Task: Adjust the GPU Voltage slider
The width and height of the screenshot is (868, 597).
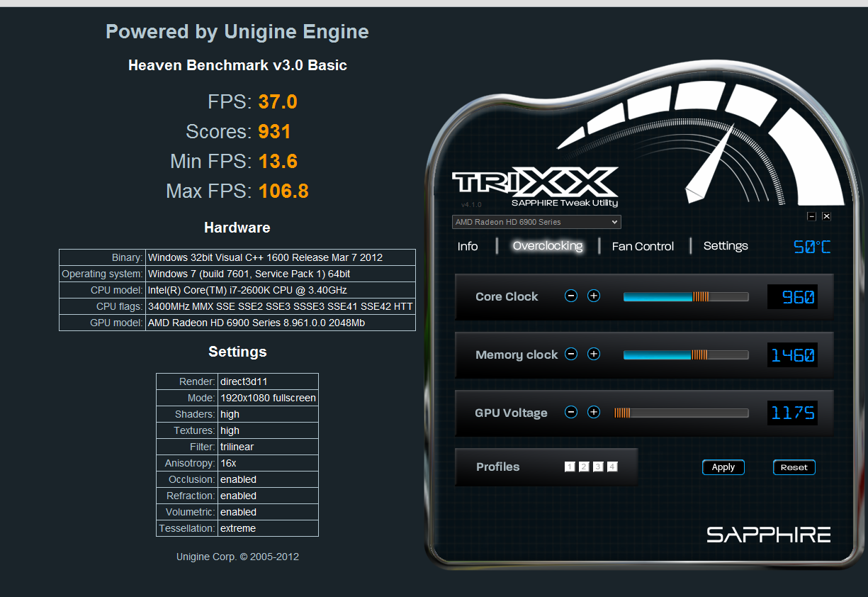Action: [x=681, y=413]
